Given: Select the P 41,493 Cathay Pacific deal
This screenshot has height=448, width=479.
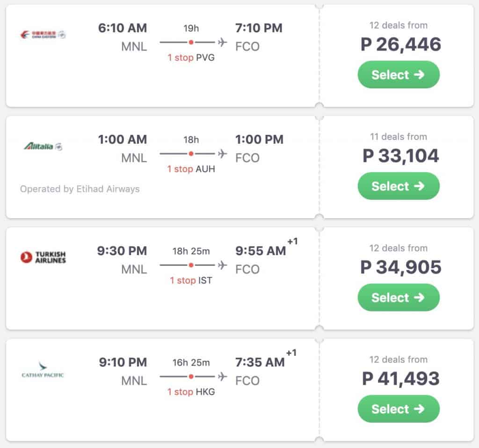Looking at the screenshot, I should click(399, 409).
